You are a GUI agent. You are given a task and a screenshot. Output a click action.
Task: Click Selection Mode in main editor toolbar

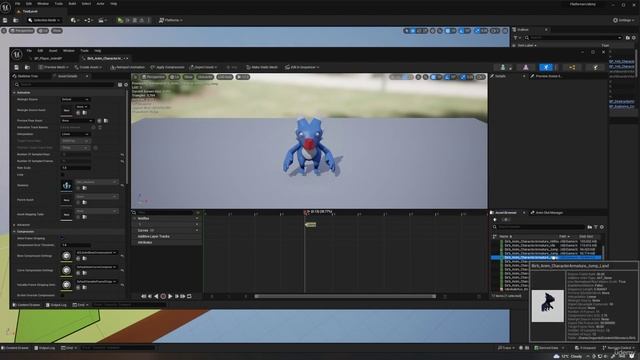[x=44, y=20]
